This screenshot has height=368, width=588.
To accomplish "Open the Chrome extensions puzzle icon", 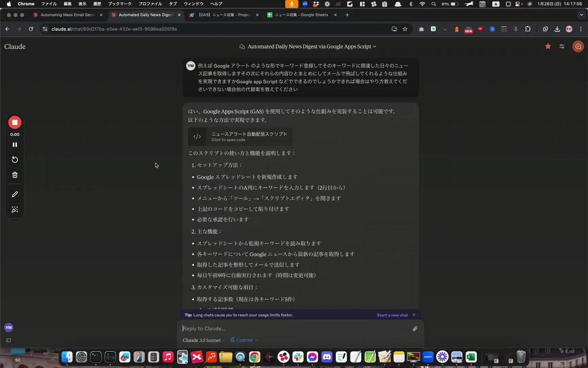I will (527, 29).
